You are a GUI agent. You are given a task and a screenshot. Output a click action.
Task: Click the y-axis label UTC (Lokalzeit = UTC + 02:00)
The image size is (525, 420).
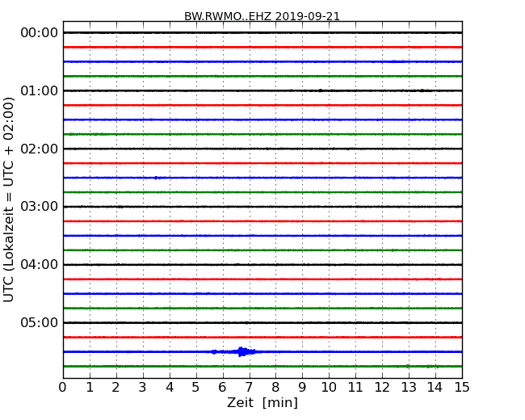click(9, 199)
